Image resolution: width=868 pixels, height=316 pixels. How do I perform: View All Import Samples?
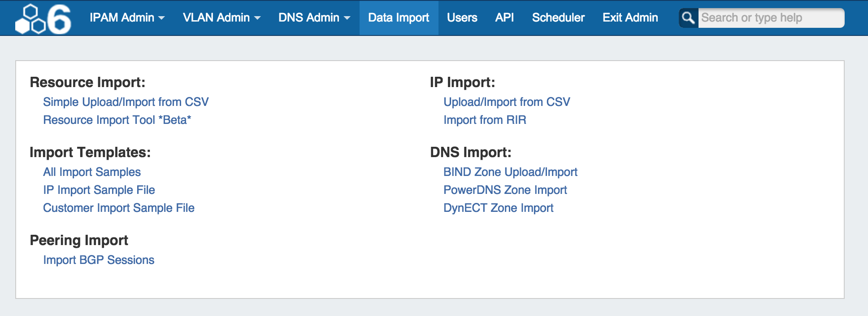point(92,172)
